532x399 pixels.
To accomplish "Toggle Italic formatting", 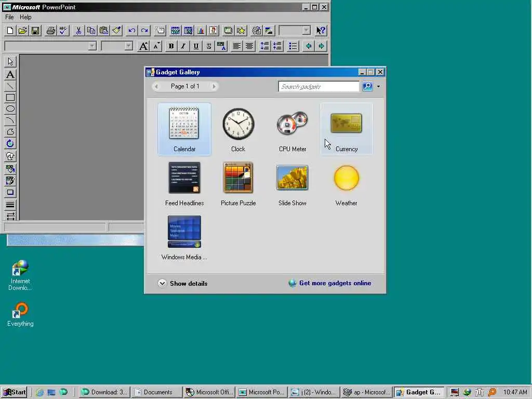I will [183, 46].
